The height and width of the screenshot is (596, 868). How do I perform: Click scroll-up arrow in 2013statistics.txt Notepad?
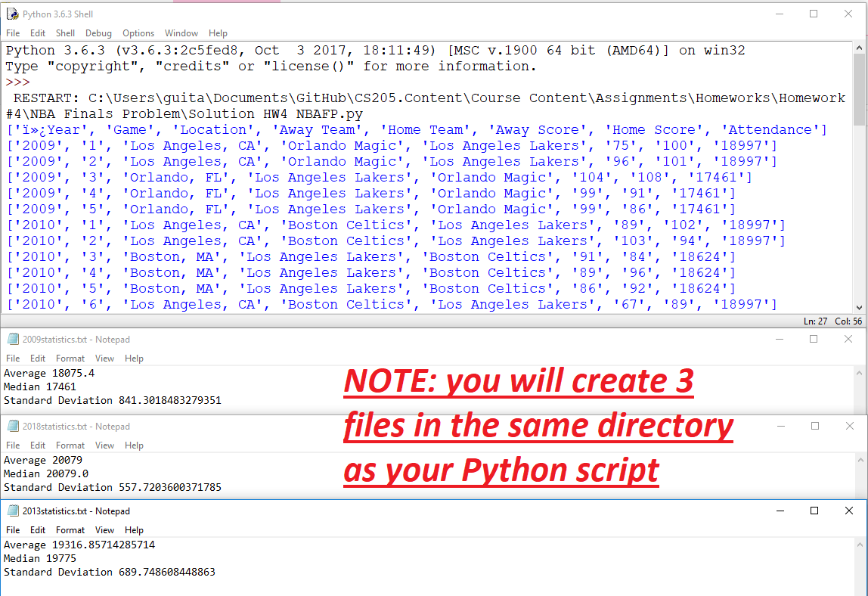(859, 545)
